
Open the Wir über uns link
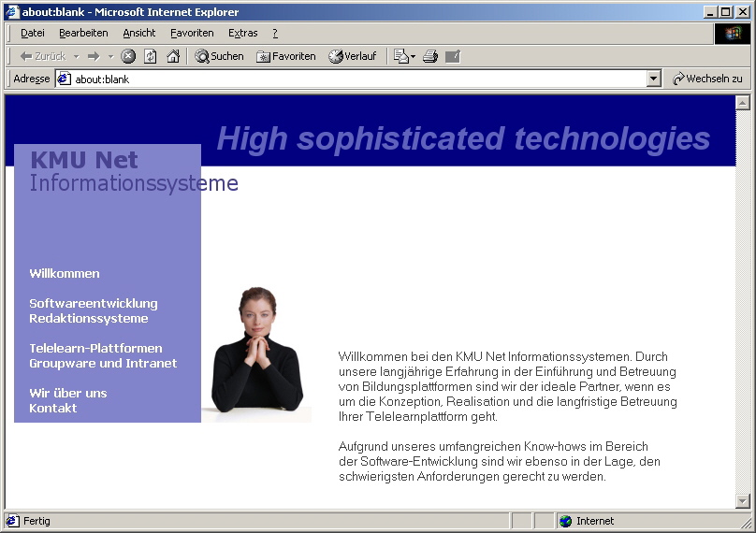tap(68, 393)
